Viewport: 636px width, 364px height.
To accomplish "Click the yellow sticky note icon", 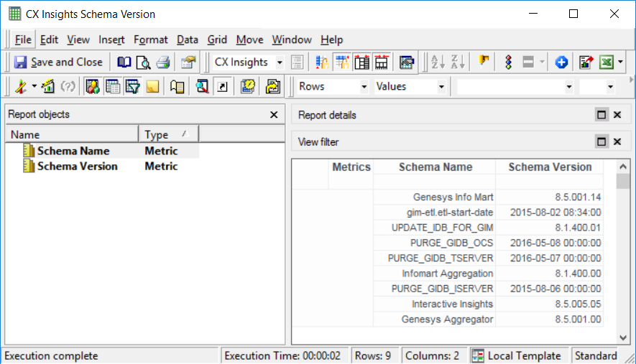I will pos(152,87).
